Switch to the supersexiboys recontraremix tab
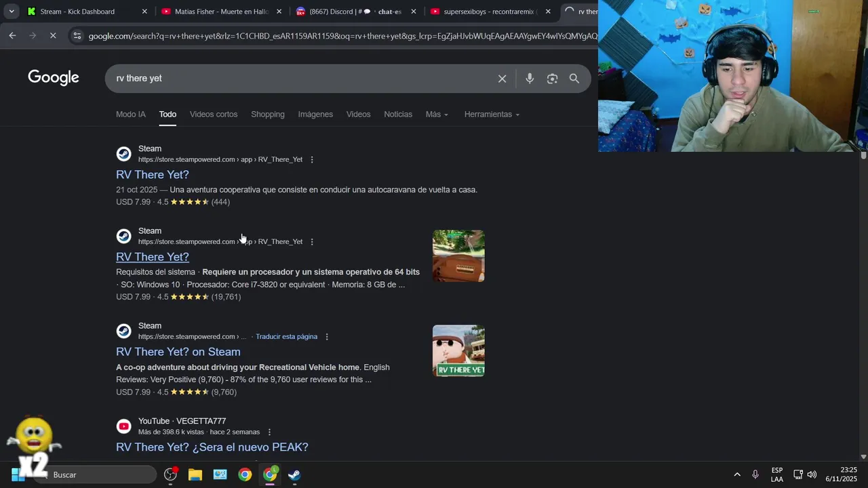Screen dimensions: 868x488 (490, 12)
